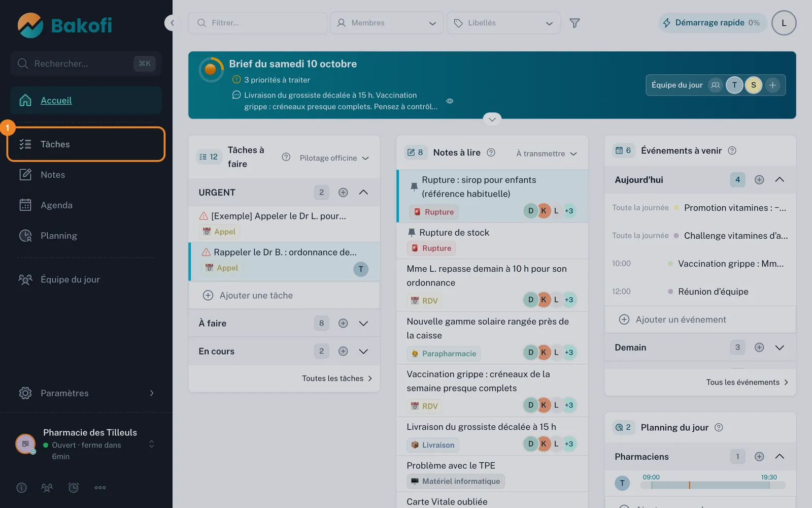Open Planning in the sidebar
Image resolution: width=812 pixels, height=508 pixels.
(x=86, y=236)
